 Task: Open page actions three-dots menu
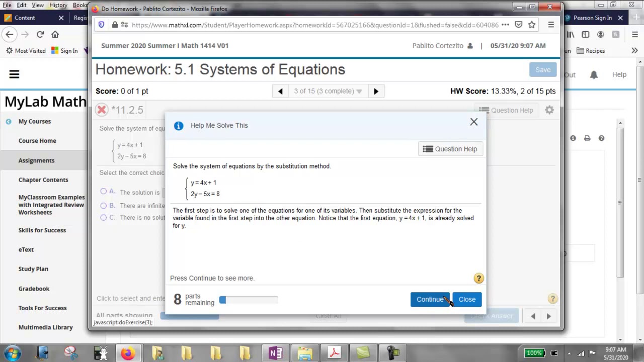click(505, 25)
